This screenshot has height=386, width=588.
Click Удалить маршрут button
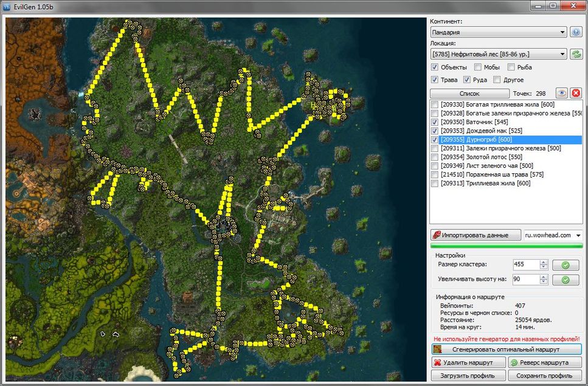click(x=468, y=363)
